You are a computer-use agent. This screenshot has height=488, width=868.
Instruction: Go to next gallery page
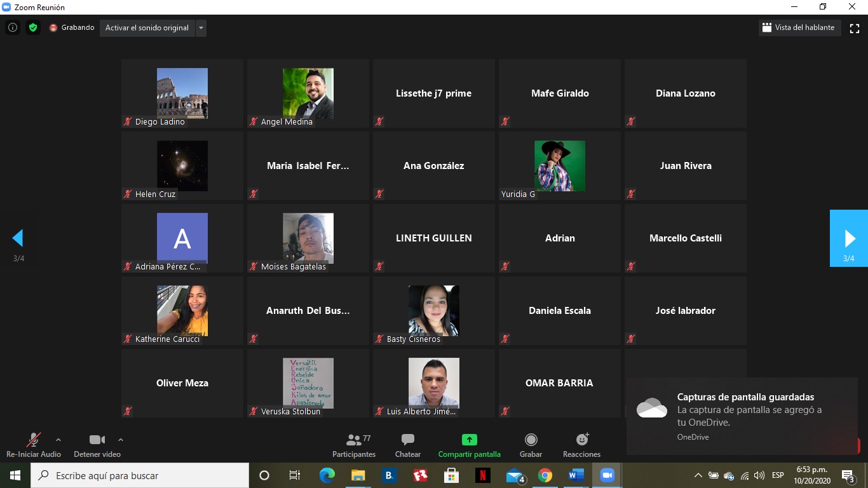click(849, 238)
